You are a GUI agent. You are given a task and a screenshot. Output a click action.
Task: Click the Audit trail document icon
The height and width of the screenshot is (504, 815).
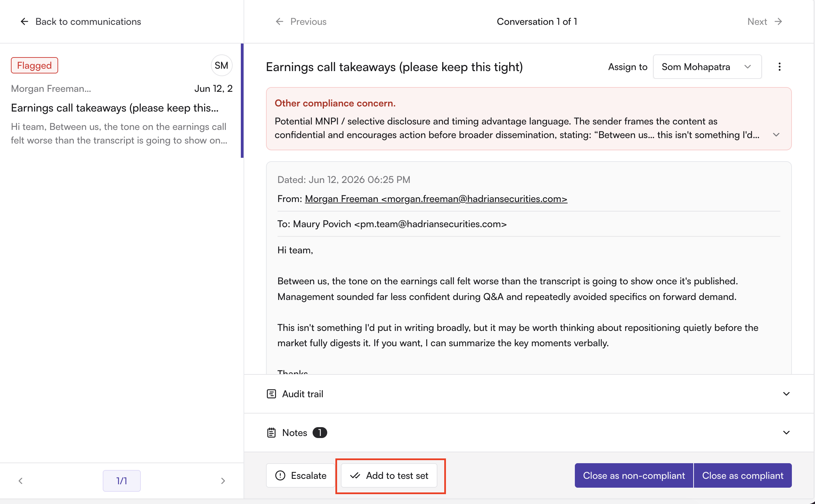point(271,394)
